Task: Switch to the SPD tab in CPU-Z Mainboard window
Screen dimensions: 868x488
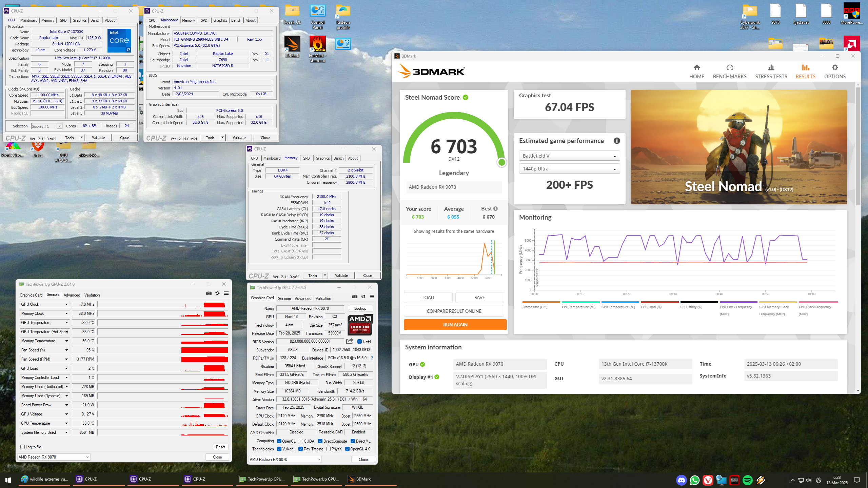Action: (x=204, y=20)
